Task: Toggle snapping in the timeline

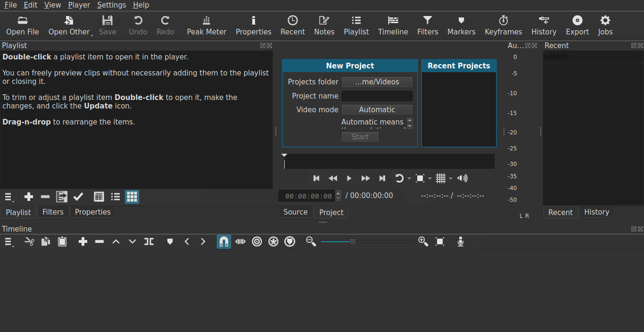Action: pyautogui.click(x=223, y=241)
